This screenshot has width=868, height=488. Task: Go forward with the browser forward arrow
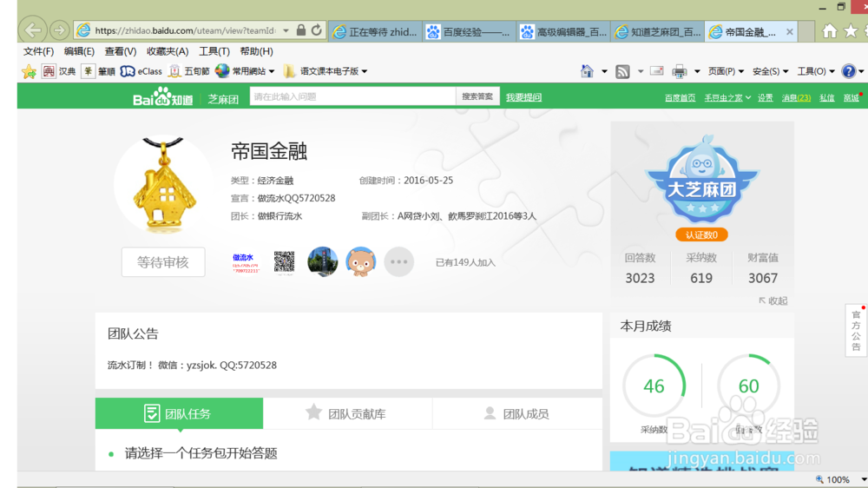[x=59, y=30]
